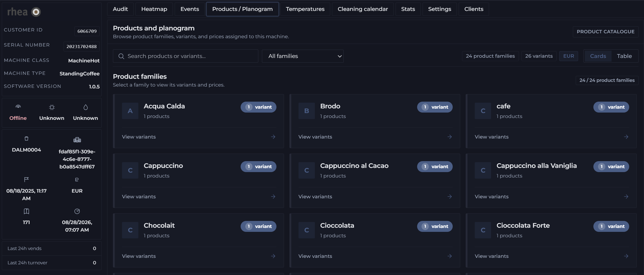Viewport: 644px width, 275px height.
Task: Go to the Clients tab
Action: [x=474, y=9]
